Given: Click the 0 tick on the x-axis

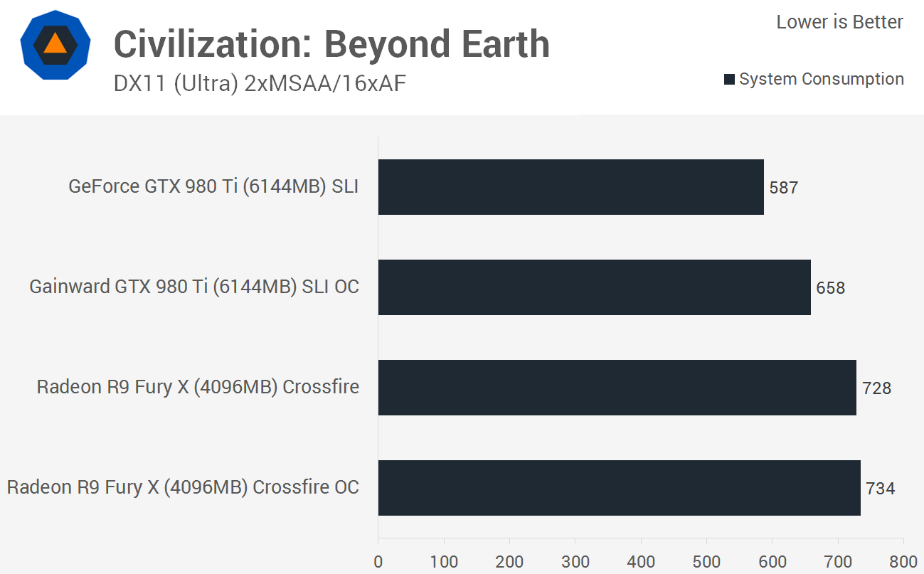Looking at the screenshot, I should pos(378,562).
